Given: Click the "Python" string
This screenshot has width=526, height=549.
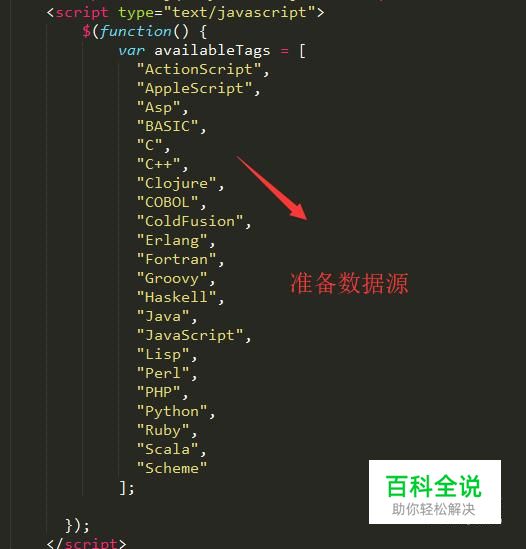Looking at the screenshot, I should (172, 411).
